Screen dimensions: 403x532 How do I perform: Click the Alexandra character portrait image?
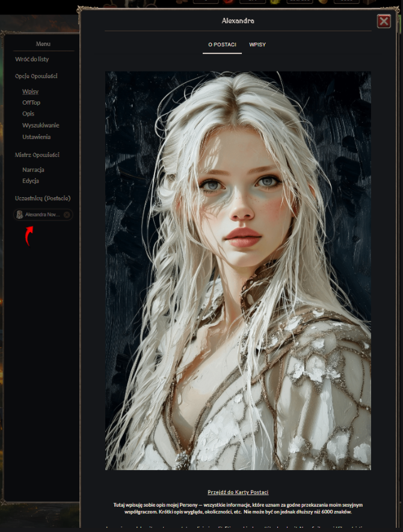pyautogui.click(x=238, y=271)
